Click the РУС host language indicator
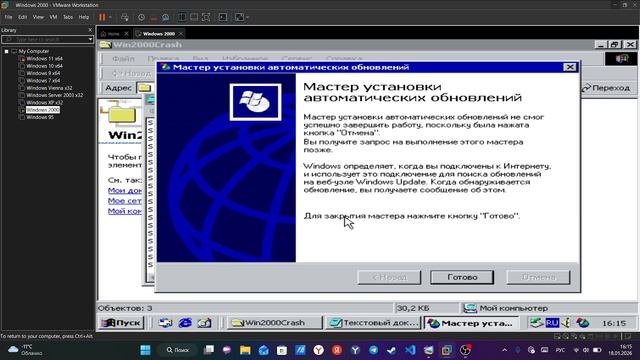The width and height of the screenshot is (640, 360). point(560,350)
